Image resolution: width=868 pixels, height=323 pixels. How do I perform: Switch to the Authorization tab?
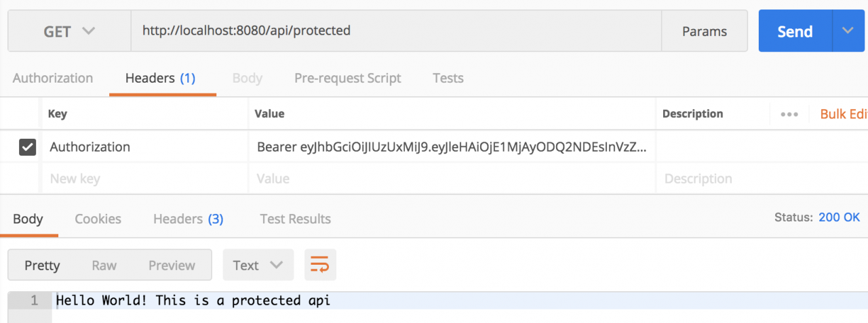tap(53, 78)
